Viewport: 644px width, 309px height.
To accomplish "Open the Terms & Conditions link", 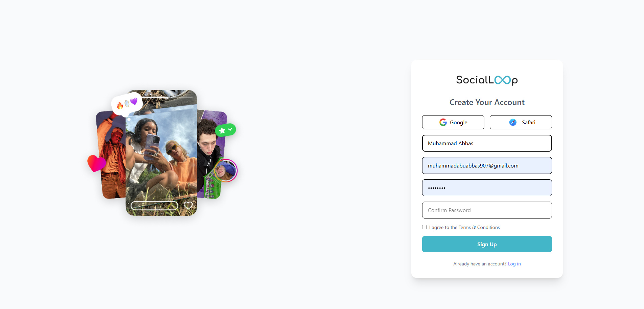I will [479, 227].
